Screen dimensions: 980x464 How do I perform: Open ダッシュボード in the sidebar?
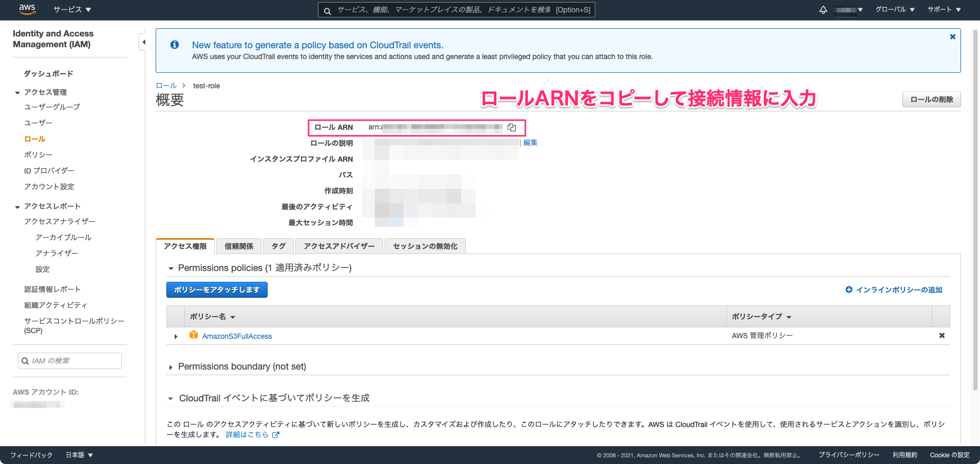49,74
